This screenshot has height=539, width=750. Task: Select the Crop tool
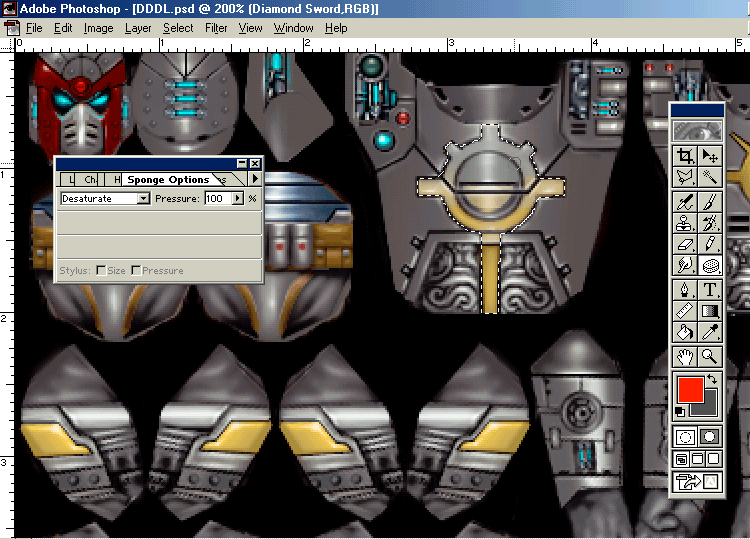685,156
